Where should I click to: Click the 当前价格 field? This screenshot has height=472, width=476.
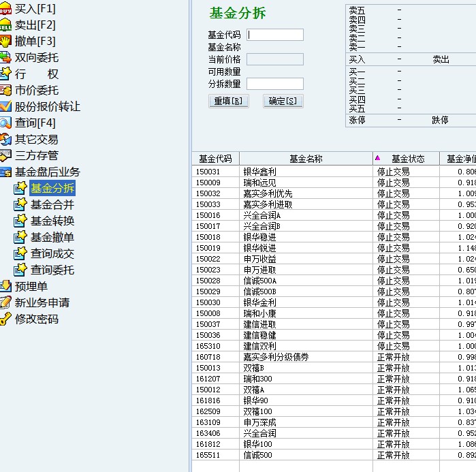[275, 59]
